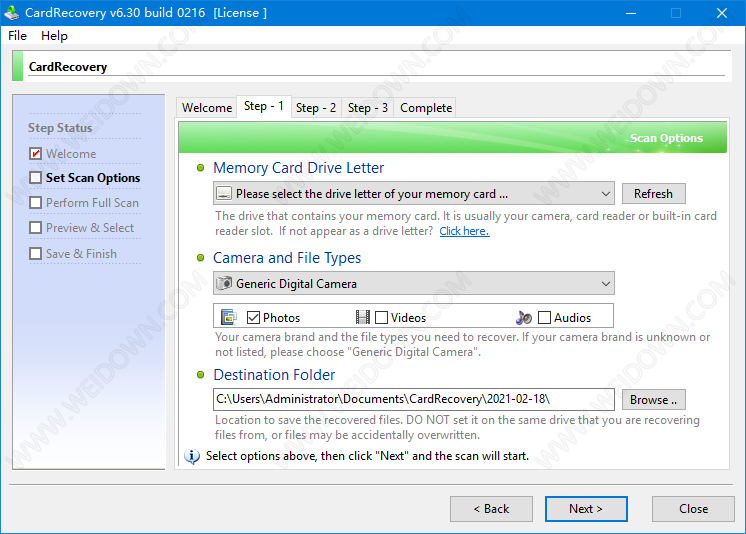Viewport: 746px width, 534px height.
Task: Open the Help menu
Action: 54,36
